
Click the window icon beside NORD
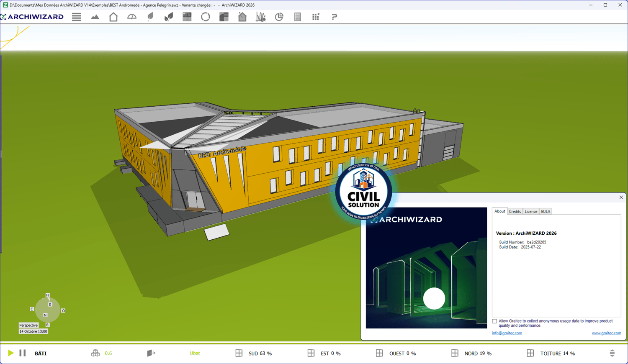pyautogui.click(x=455, y=353)
